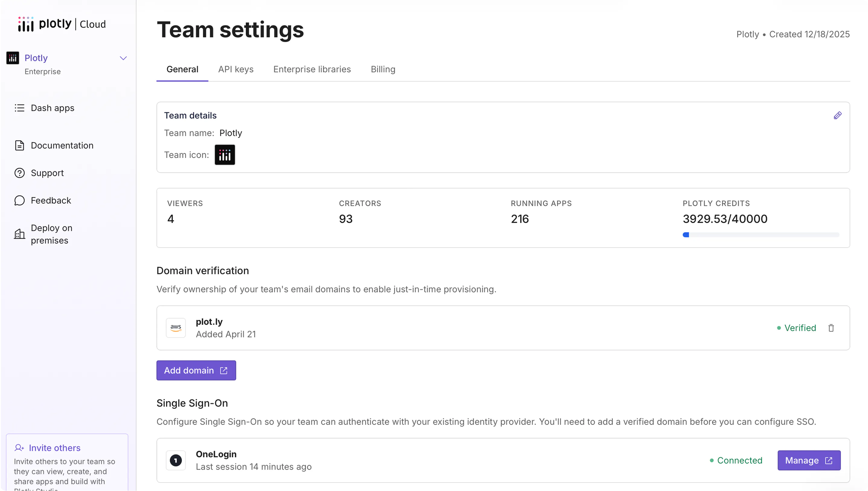Click 'Created 12/18/2025' header text
The image size is (868, 491).
(x=809, y=34)
